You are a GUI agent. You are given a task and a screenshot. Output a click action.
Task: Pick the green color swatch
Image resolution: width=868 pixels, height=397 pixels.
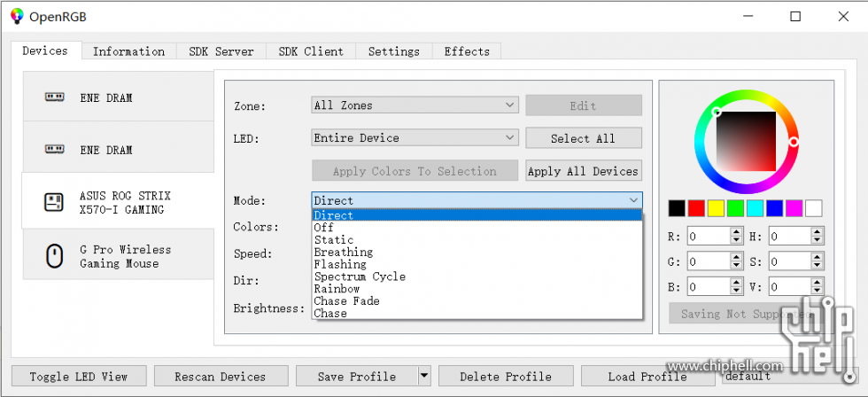click(735, 208)
